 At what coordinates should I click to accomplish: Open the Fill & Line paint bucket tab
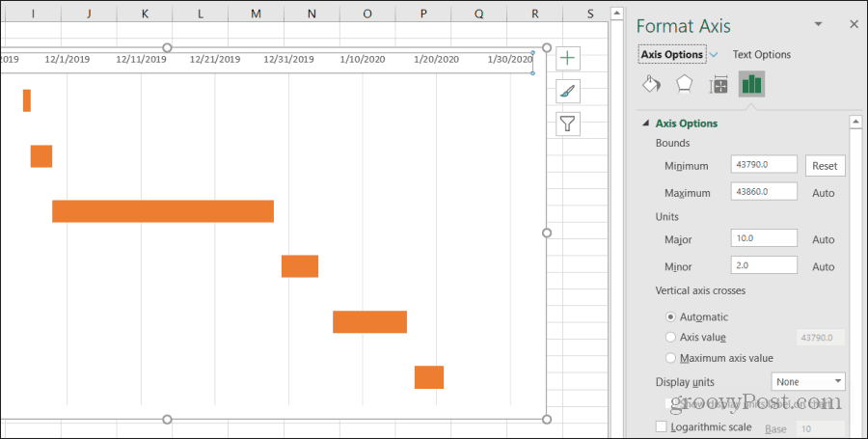(652, 84)
